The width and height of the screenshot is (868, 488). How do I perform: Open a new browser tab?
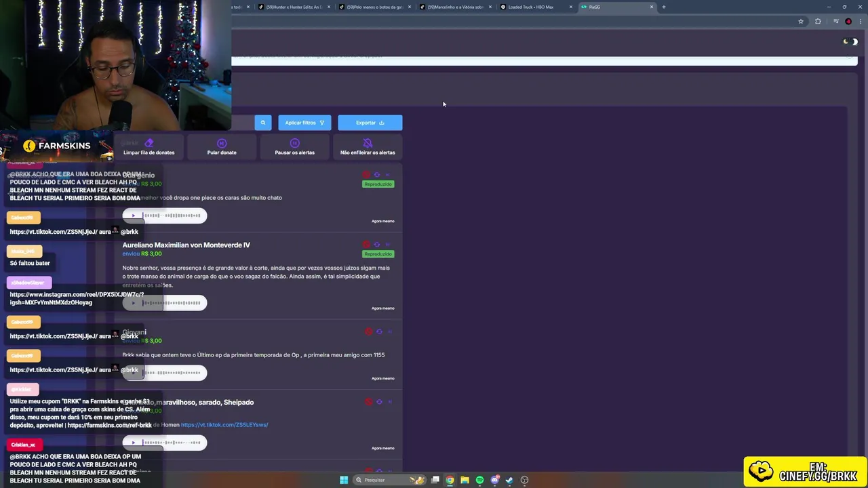664,7
